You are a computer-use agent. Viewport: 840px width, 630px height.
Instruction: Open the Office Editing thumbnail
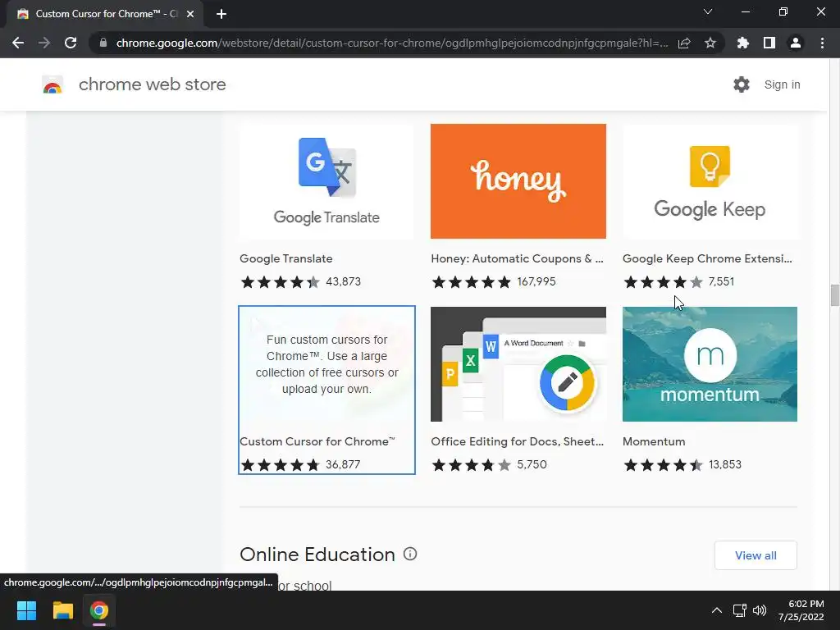pyautogui.click(x=518, y=364)
